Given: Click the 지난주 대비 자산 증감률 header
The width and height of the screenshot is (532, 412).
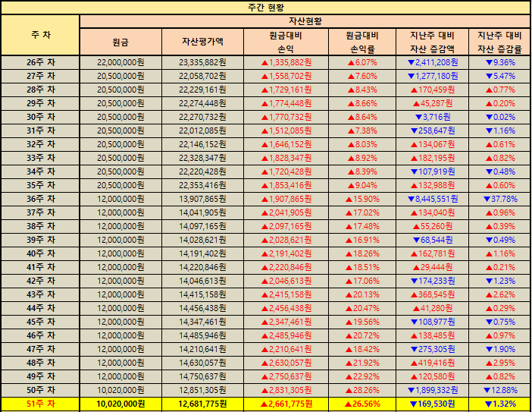Looking at the screenshot, I should pyautogui.click(x=499, y=42).
